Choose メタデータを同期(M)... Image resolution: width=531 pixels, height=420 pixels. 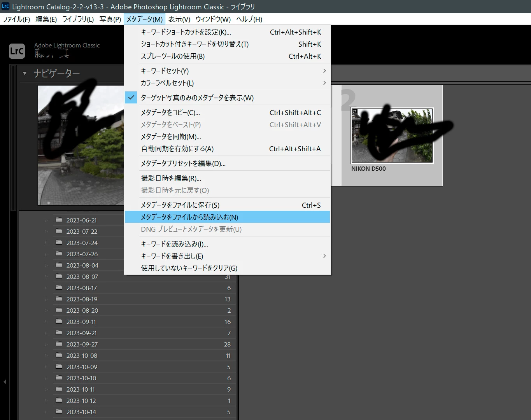click(x=227, y=137)
